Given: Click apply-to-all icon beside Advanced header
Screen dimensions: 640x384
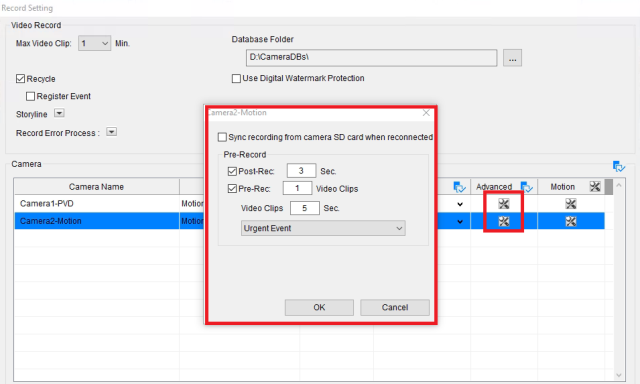Looking at the screenshot, I should (x=527, y=187).
